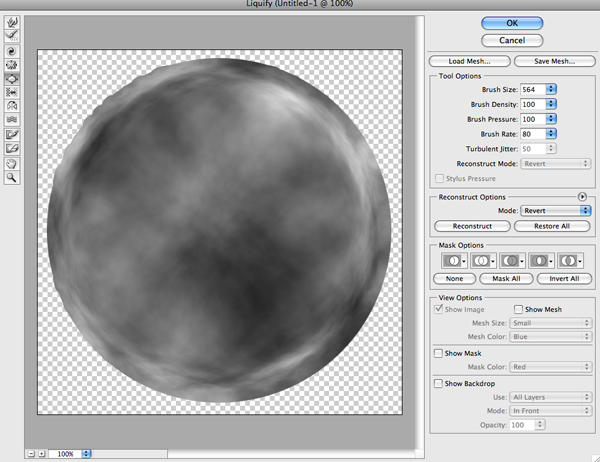Viewport: 600px width, 462px height.
Task: Click the Turbulent Jitter stepper arrows
Action: tap(551, 149)
